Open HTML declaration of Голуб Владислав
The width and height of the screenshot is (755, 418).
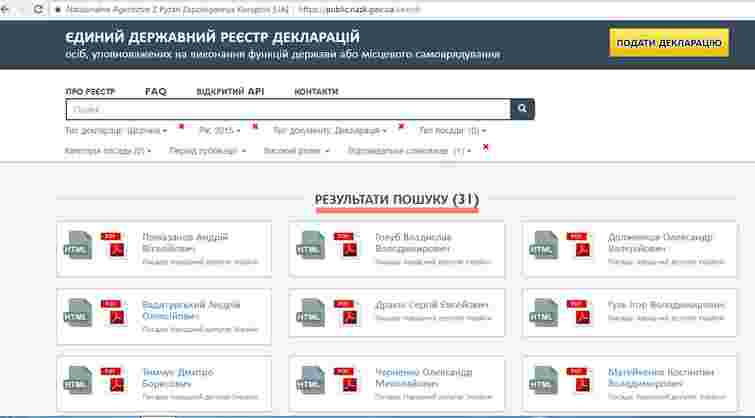(311, 248)
